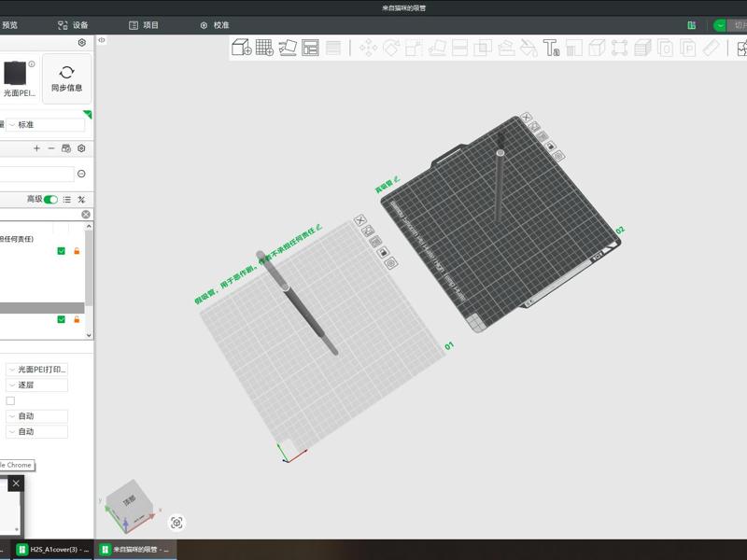Collapse the sidebar with the eye icon
Screen dimensions: 747x560
[102, 40]
